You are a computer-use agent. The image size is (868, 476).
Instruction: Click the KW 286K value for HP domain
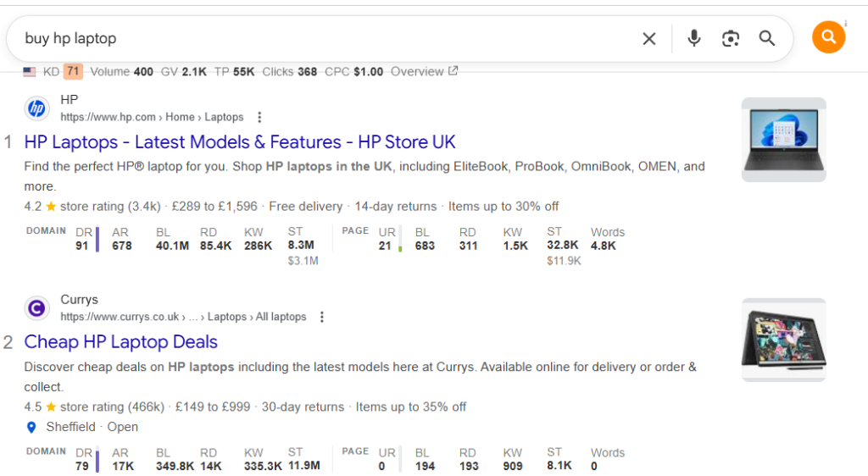pyautogui.click(x=258, y=246)
